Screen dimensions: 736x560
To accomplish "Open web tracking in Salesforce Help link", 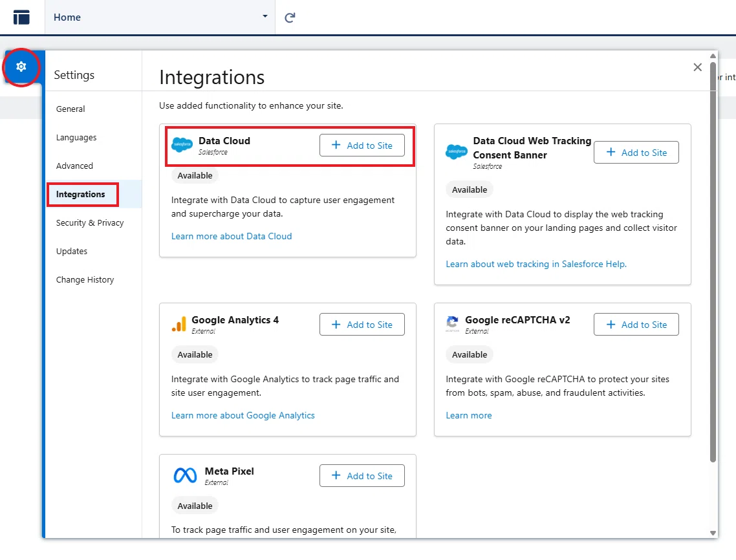I will click(536, 264).
